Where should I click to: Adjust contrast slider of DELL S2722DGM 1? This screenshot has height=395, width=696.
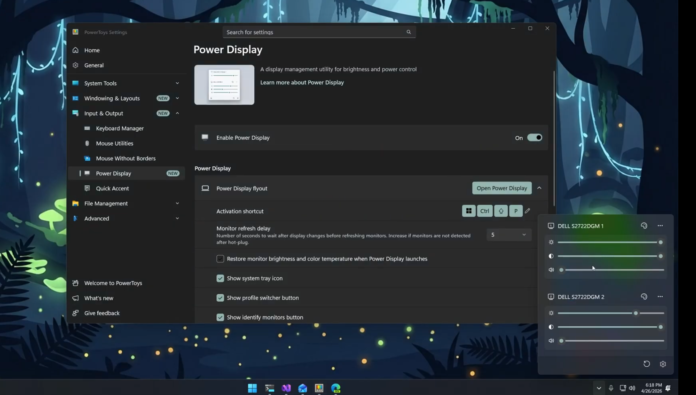[611, 256]
